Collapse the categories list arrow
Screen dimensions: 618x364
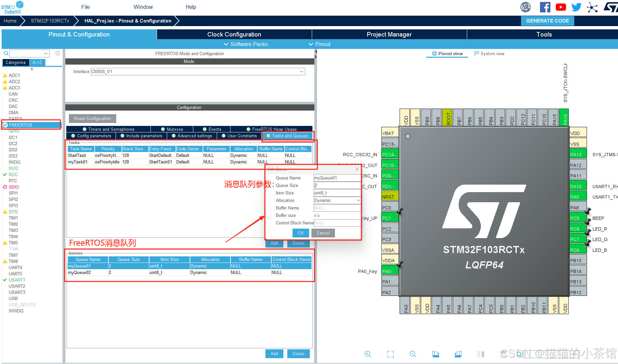[32, 69]
